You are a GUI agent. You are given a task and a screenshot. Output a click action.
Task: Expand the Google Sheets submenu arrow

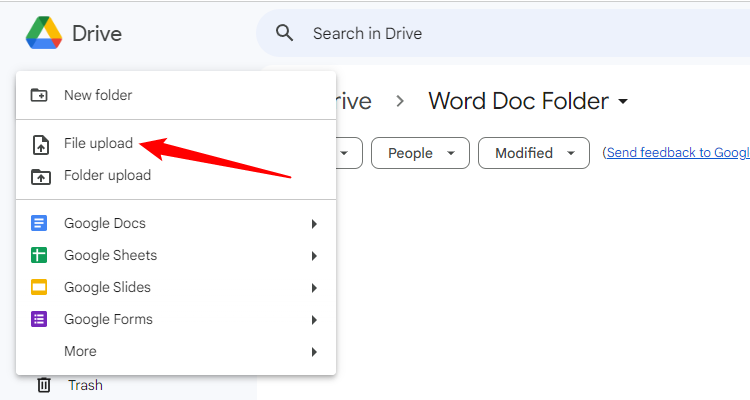(314, 255)
